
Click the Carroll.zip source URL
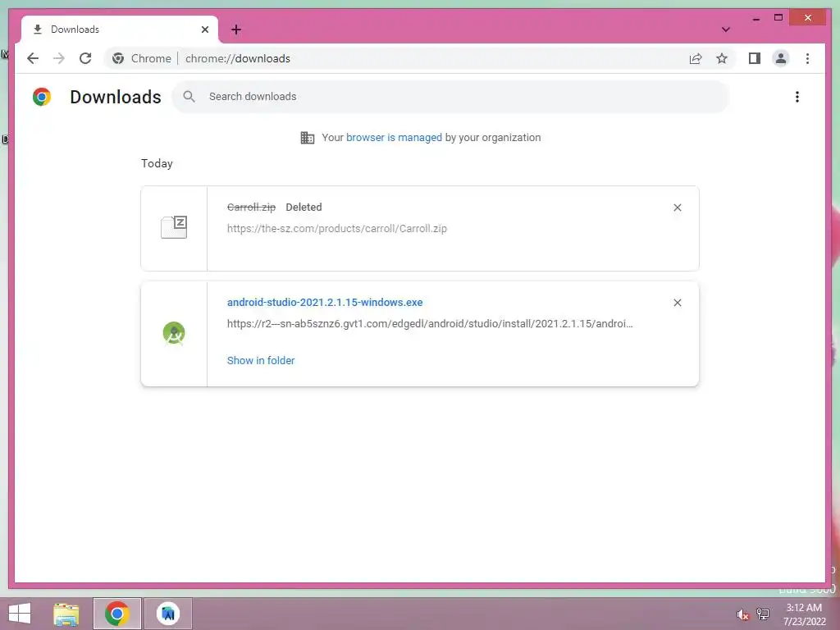[x=337, y=229]
